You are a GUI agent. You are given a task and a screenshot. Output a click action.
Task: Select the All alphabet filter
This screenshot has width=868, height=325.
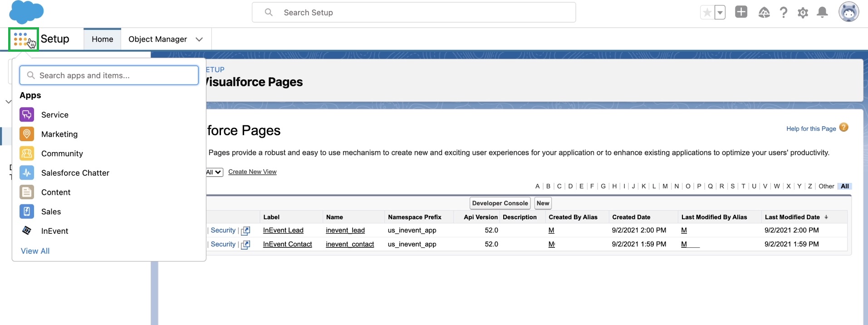[845, 186]
